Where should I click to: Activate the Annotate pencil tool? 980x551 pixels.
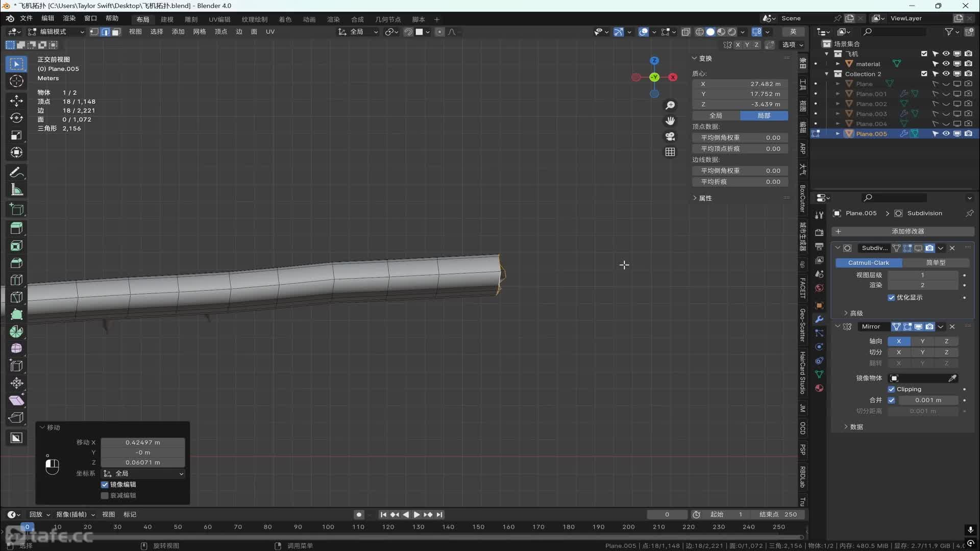tap(16, 172)
